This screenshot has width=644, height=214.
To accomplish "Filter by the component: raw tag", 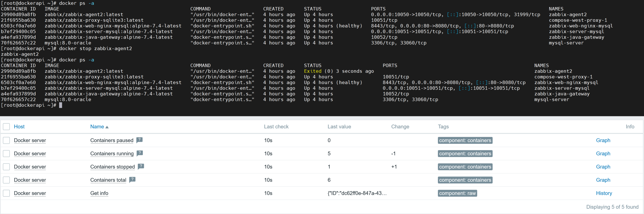I will (x=457, y=193).
